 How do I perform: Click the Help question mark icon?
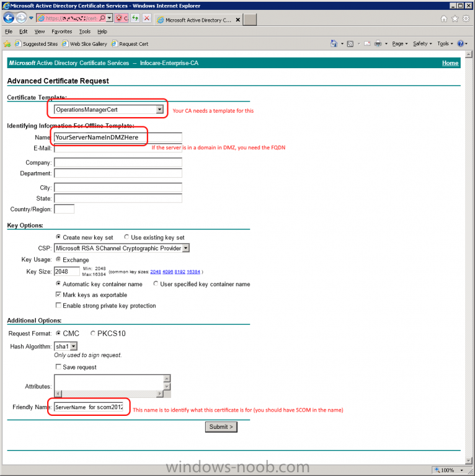pos(460,44)
